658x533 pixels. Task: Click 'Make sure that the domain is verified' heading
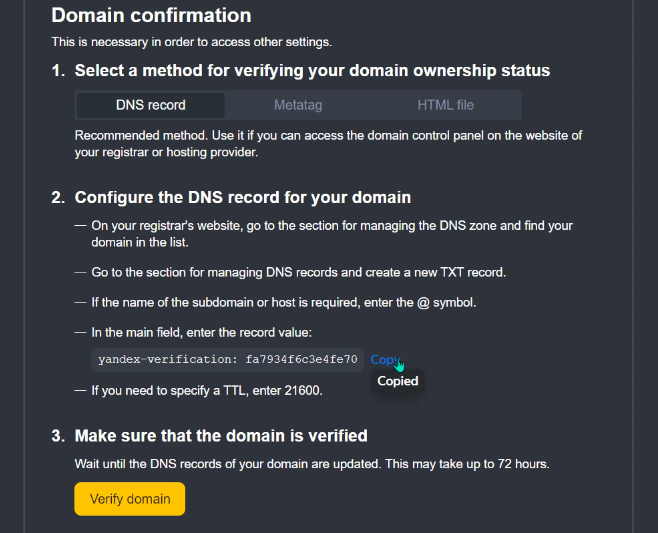coord(221,435)
